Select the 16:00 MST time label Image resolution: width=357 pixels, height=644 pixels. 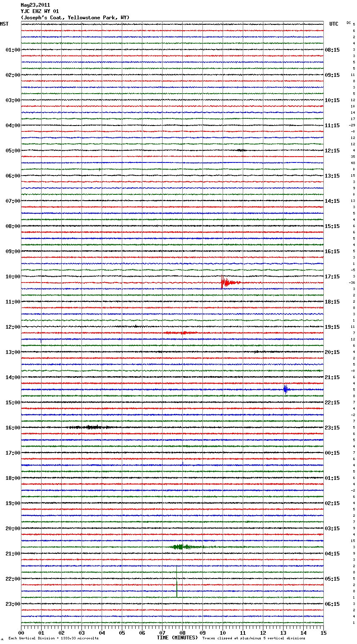(x=13, y=428)
